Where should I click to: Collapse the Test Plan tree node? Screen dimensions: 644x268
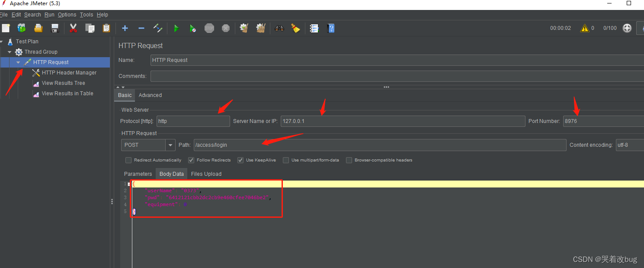1,42
